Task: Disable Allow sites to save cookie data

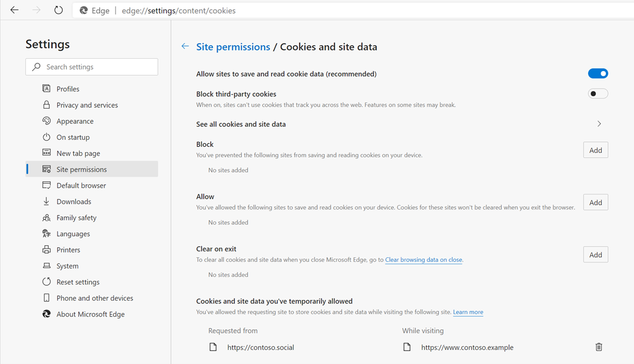Action: click(598, 73)
